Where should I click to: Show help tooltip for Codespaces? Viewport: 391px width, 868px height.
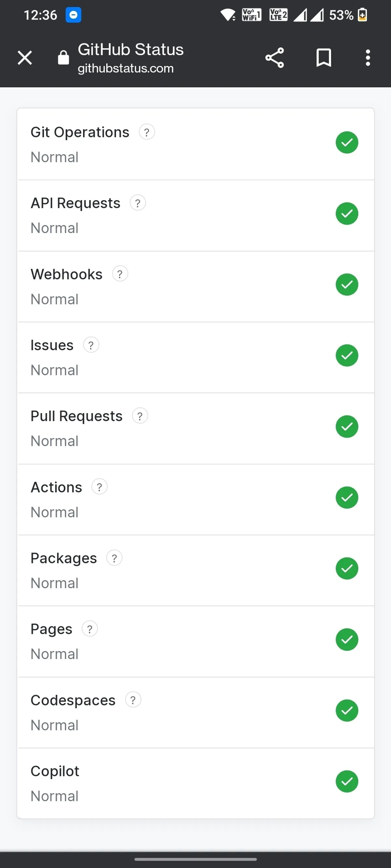point(133,700)
